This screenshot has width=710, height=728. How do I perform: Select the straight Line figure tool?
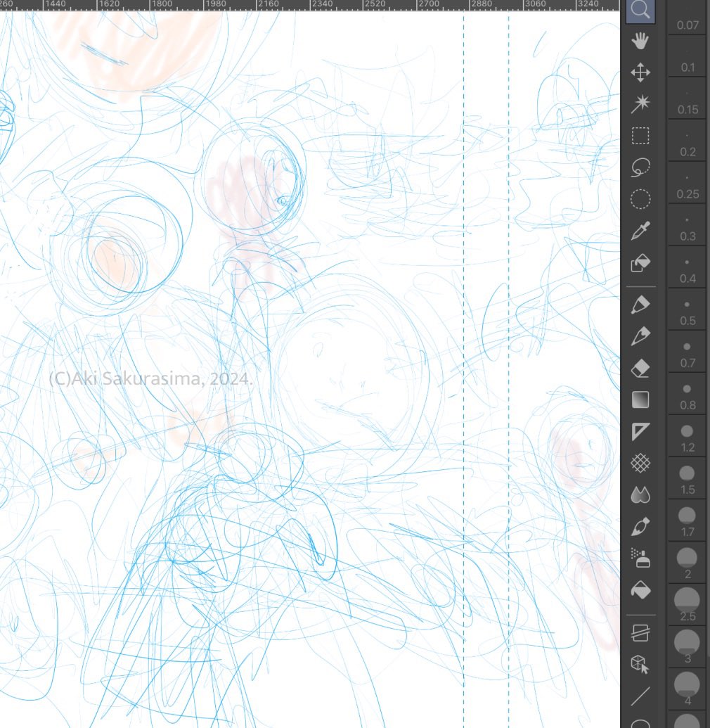(640, 696)
